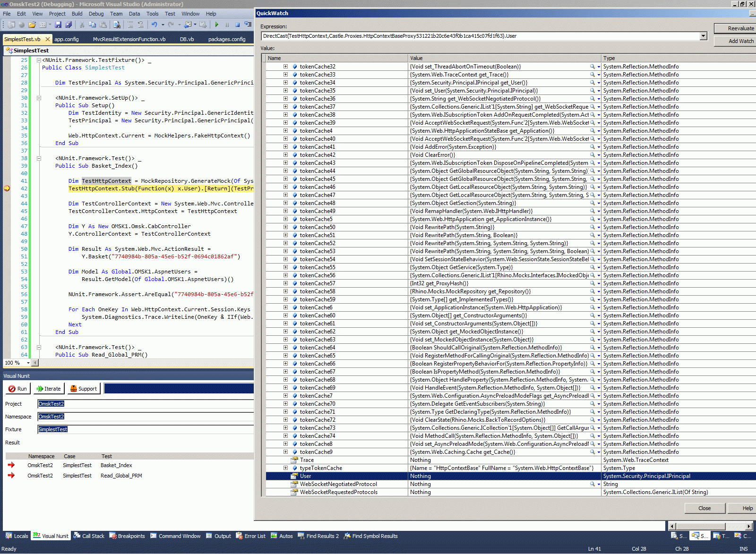This screenshot has height=554, width=756.
Task: Switch to the MvcResultExtensionFunction.vb tab
Action: point(129,39)
